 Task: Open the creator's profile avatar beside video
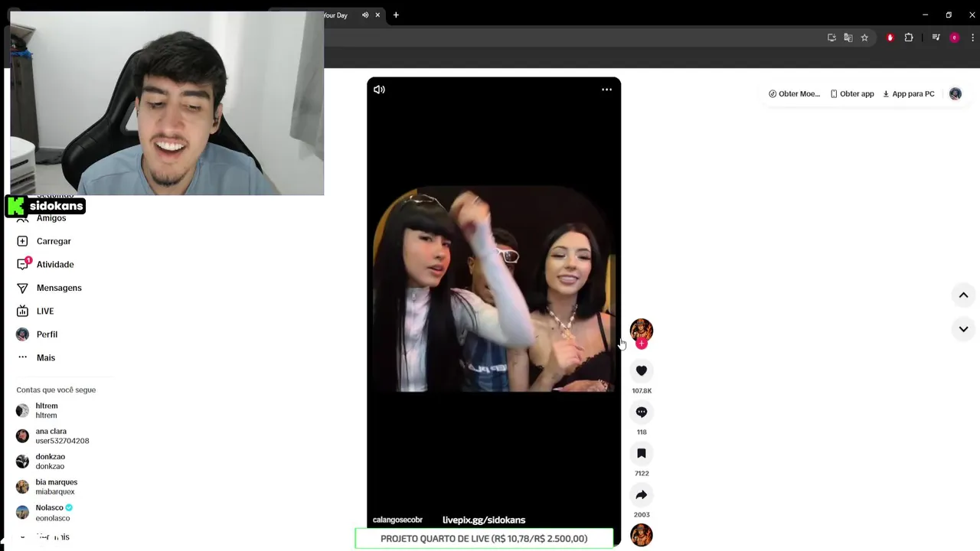click(642, 330)
